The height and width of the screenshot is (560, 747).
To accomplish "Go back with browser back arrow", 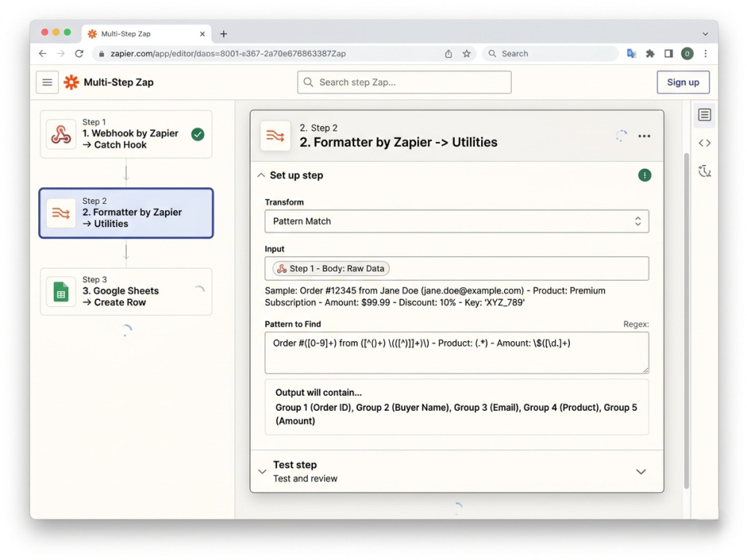I will [43, 54].
